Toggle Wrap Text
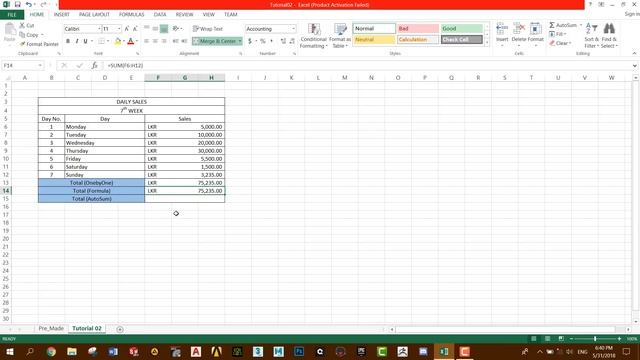 [x=208, y=29]
